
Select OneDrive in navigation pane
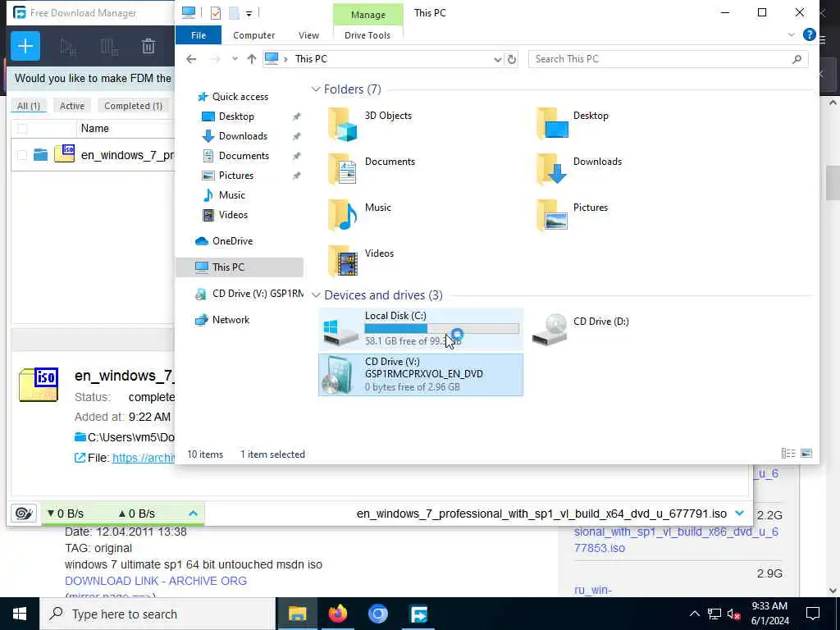click(x=231, y=241)
